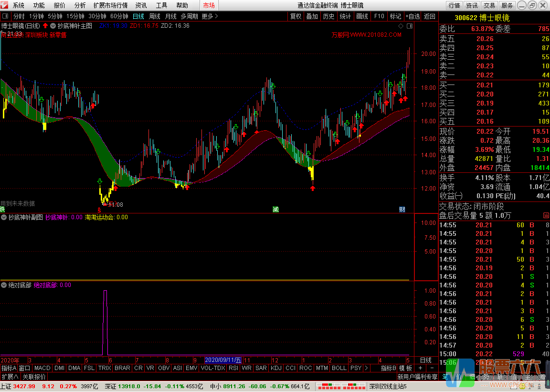Screen dimensions: 550x392
Task: Select the 30分钟 period
Action: coord(97,17)
